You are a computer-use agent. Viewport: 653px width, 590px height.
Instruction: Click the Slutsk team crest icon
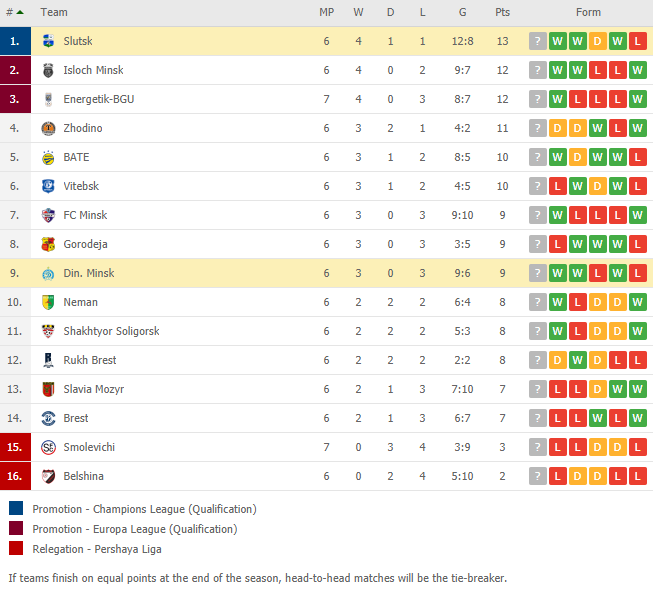(48, 41)
